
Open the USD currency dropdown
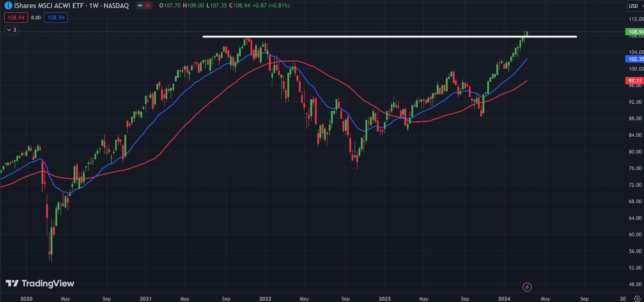pyautogui.click(x=635, y=6)
